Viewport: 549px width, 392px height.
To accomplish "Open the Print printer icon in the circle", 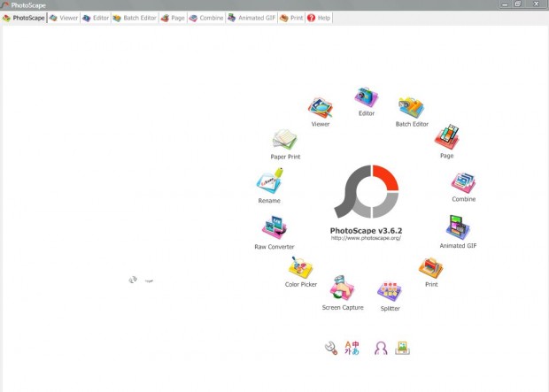I will point(430,268).
